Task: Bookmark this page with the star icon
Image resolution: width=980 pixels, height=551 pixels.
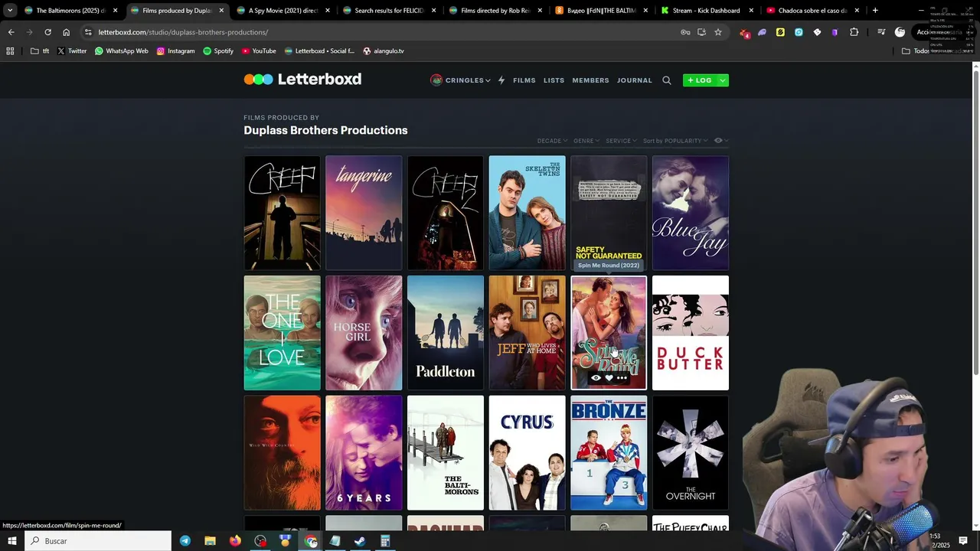Action: pyautogui.click(x=718, y=32)
